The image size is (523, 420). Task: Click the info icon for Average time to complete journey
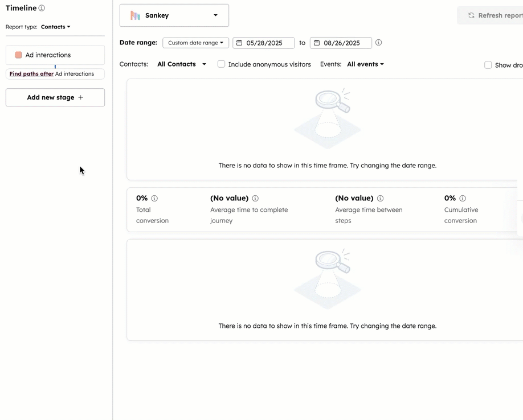(x=255, y=198)
